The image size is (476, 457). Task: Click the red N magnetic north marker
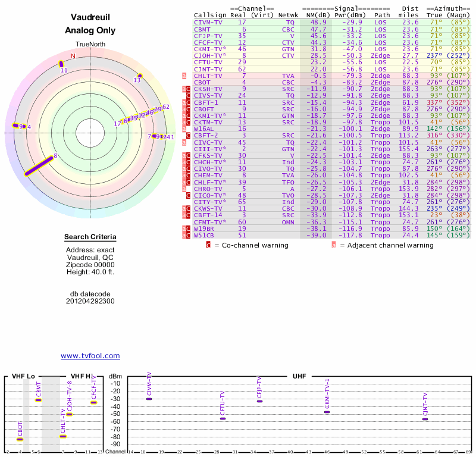pos(73,57)
